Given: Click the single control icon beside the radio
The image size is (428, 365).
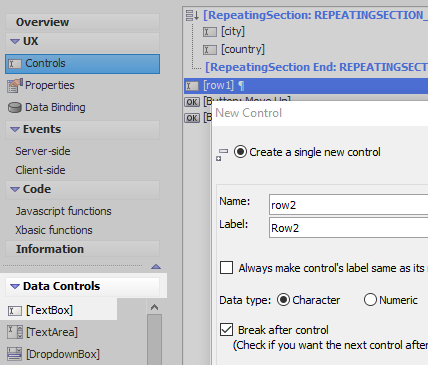Looking at the screenshot, I should pos(222,155).
